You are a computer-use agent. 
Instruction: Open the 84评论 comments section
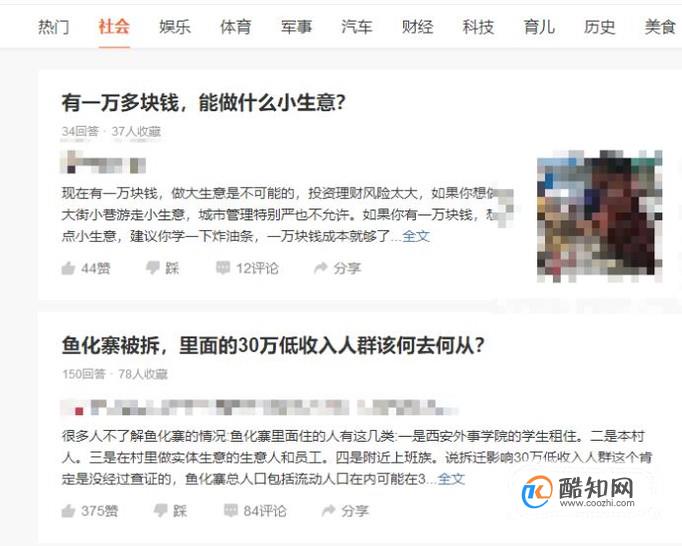pyautogui.click(x=255, y=511)
